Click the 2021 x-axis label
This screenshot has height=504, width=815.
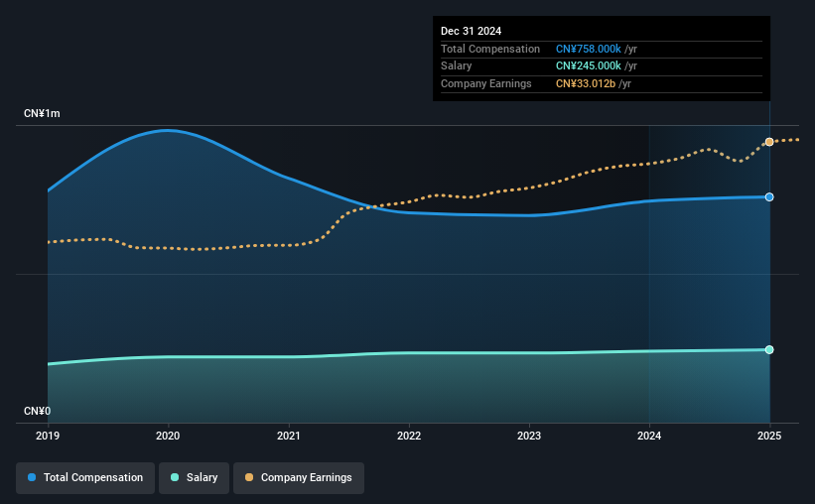tap(289, 436)
